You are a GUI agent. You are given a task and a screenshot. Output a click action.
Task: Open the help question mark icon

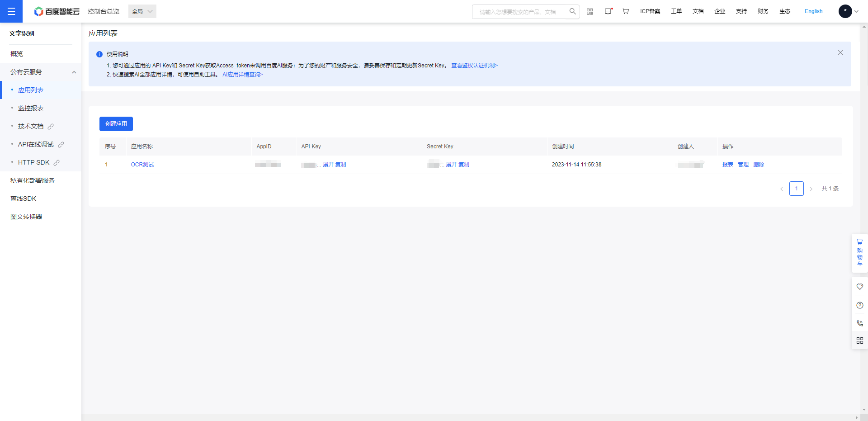point(860,305)
